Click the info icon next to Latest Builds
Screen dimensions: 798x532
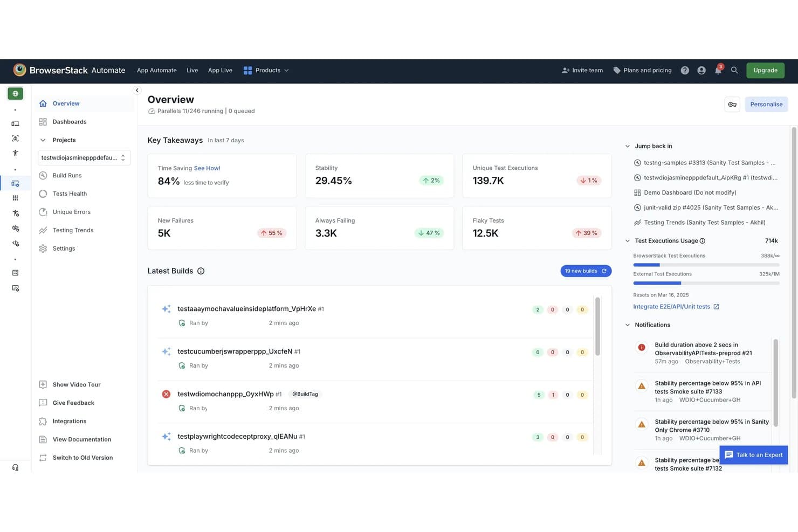201,271
